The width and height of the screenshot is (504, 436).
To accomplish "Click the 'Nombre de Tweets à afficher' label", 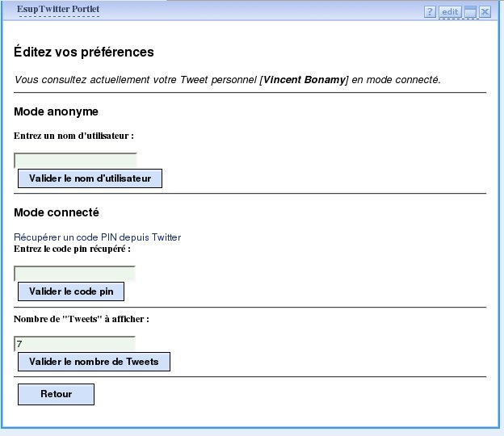I will (82, 319).
